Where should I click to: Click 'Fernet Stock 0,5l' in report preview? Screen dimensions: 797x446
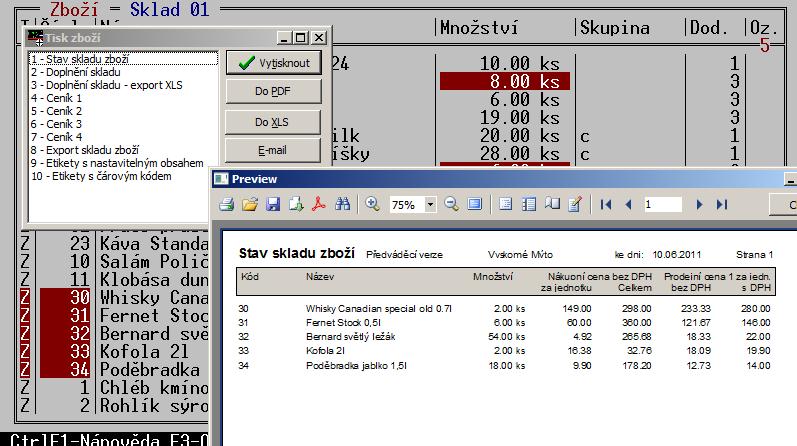tap(343, 322)
